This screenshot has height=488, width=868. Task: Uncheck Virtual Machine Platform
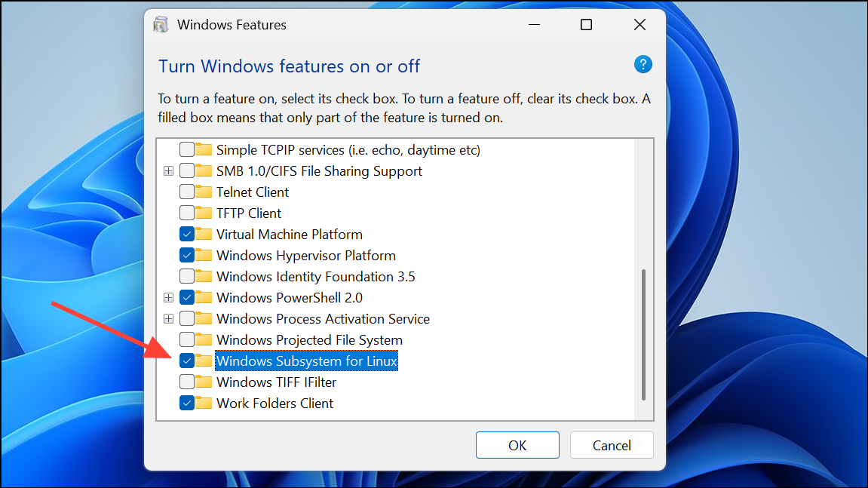point(186,234)
